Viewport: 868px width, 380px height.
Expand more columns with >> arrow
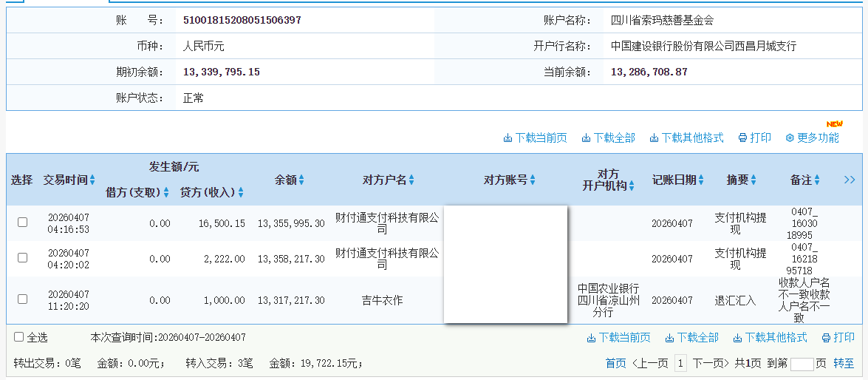[849, 180]
